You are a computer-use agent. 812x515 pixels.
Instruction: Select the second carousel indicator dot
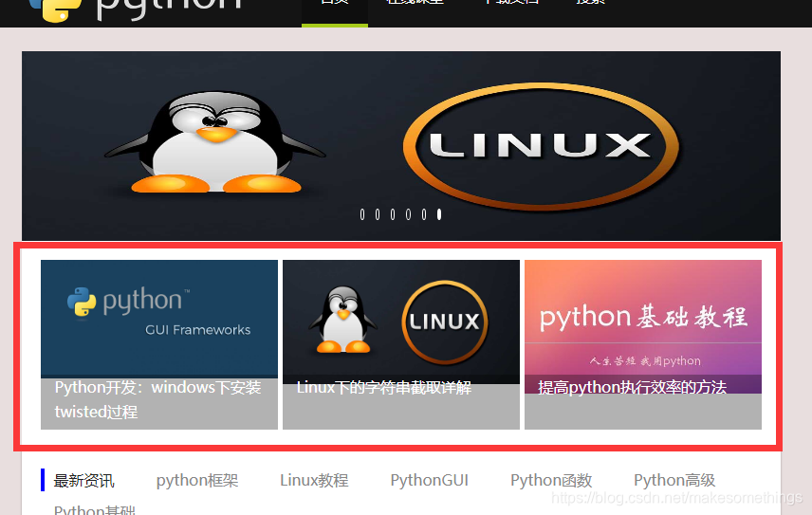(378, 214)
